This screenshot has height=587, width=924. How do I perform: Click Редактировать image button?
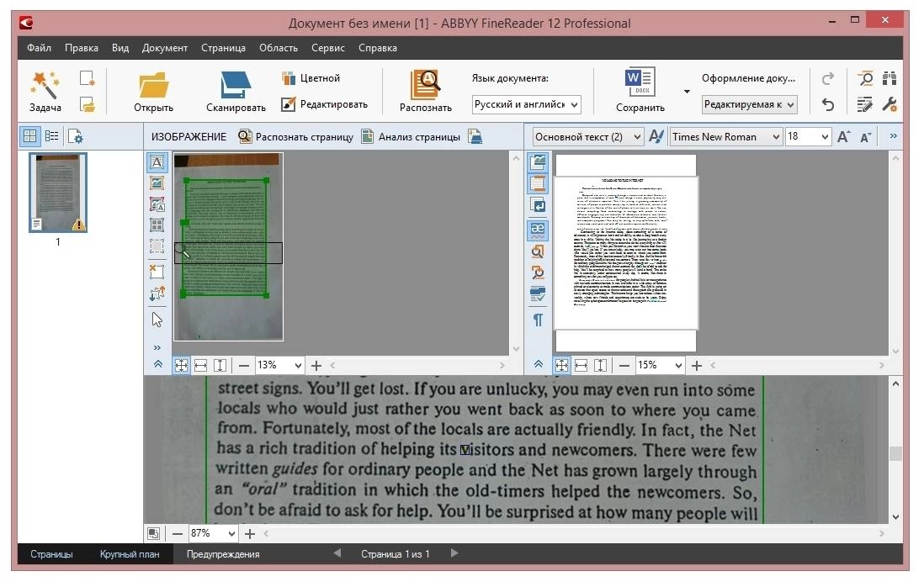[325, 104]
